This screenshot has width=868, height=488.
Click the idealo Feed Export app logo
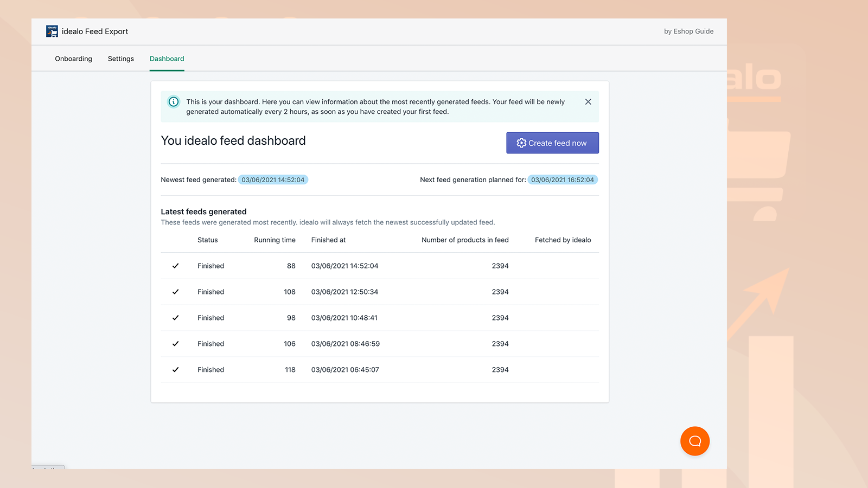(x=52, y=31)
